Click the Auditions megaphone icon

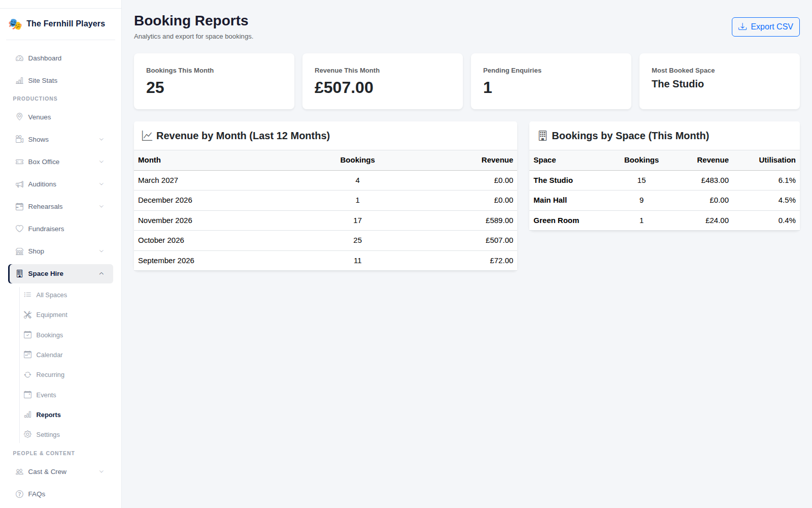tap(19, 184)
